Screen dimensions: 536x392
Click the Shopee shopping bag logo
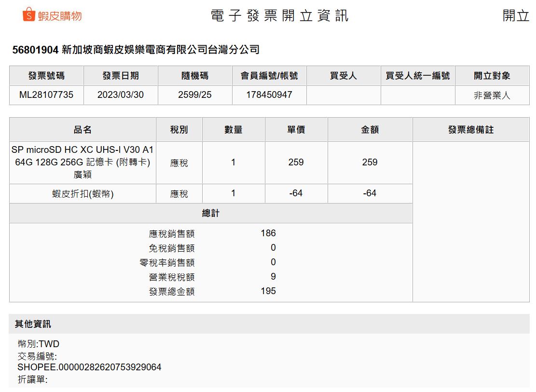[29, 15]
